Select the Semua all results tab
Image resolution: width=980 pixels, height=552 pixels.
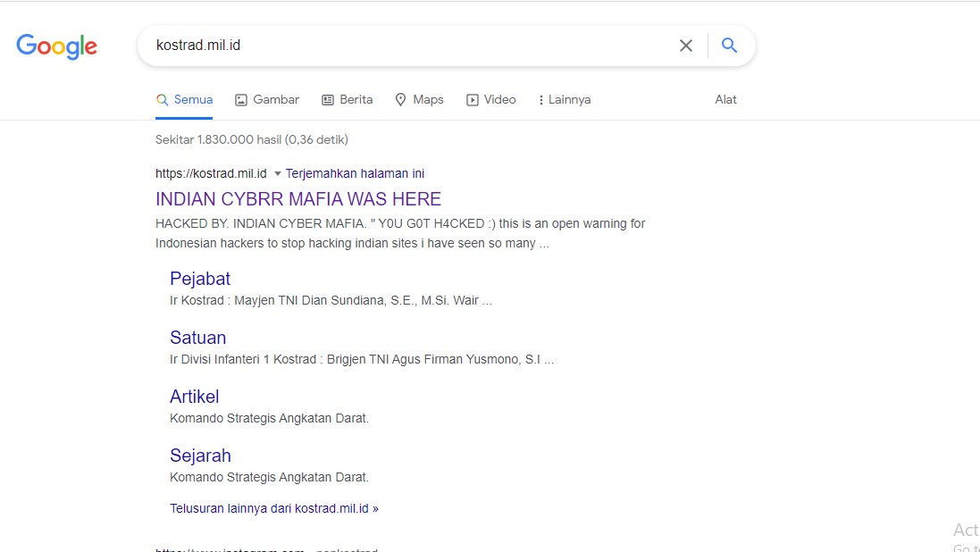point(184,100)
